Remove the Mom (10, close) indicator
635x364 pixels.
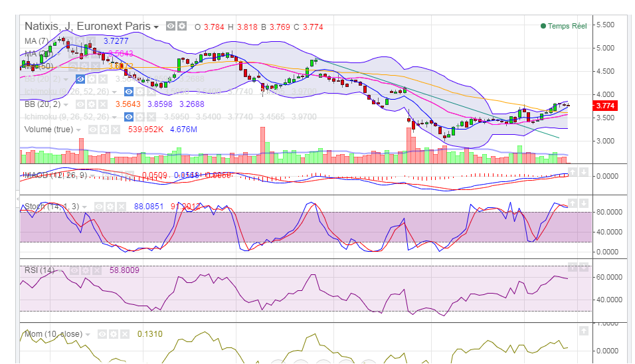[125, 334]
